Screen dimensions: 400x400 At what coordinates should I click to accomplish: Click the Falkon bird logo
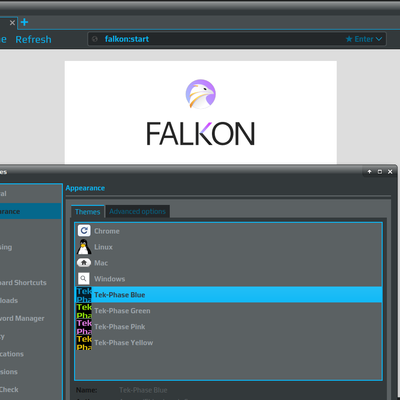tap(201, 94)
